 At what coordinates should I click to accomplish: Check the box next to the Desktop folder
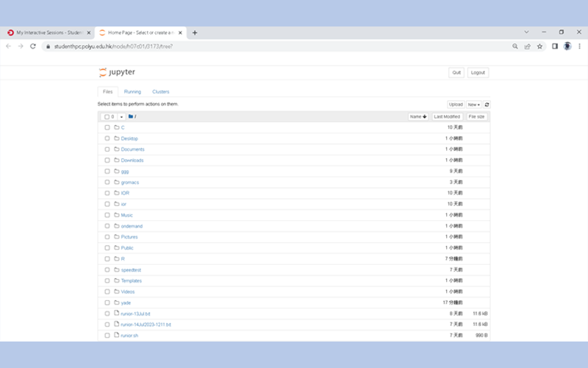click(x=107, y=138)
